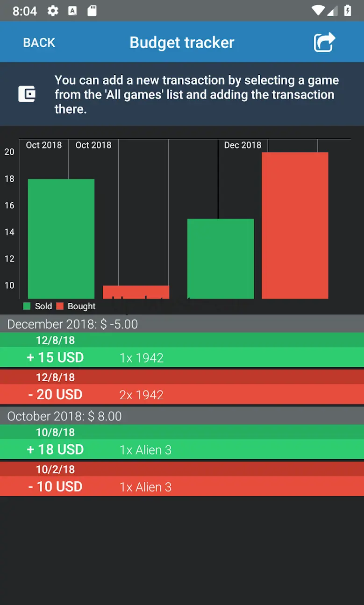Tap the 12/8/18 date on red row

coord(55,377)
